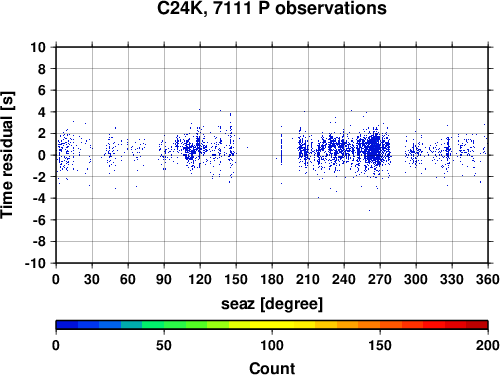
Task: Click the x-axis tick label 180
Action: 272,279
